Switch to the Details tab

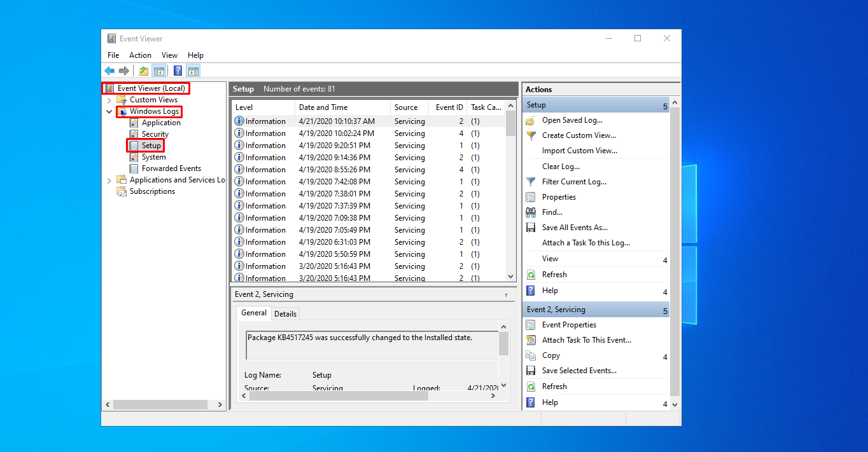(285, 313)
